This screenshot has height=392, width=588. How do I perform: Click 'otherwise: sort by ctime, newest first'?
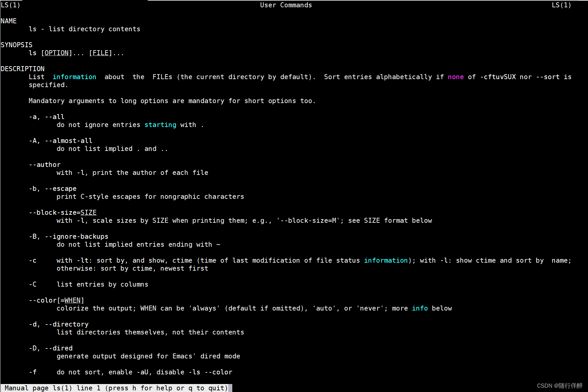click(132, 268)
